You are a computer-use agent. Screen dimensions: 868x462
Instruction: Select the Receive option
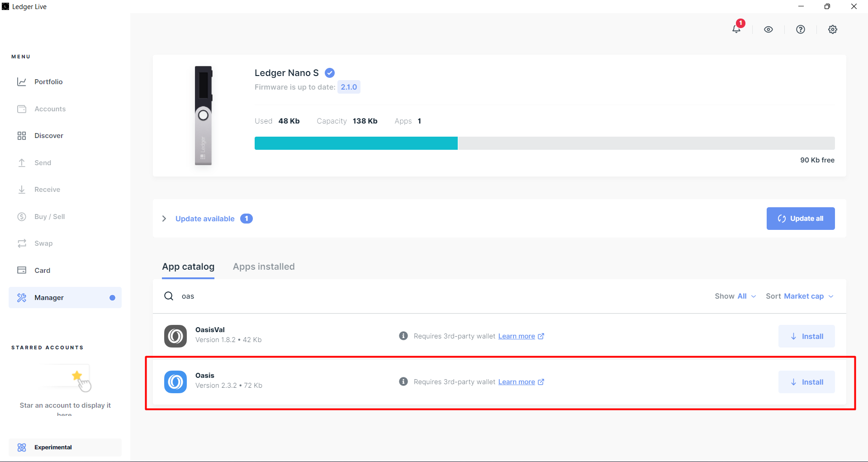pos(47,190)
